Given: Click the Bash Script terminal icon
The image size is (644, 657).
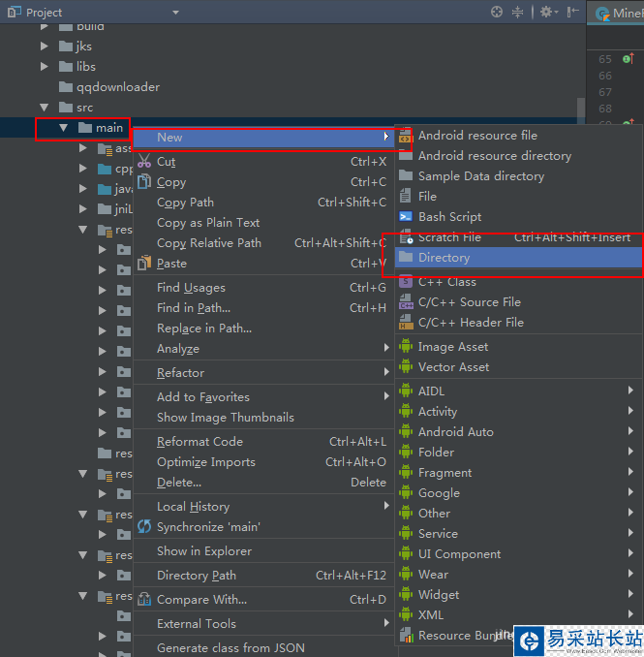Looking at the screenshot, I should tap(406, 217).
